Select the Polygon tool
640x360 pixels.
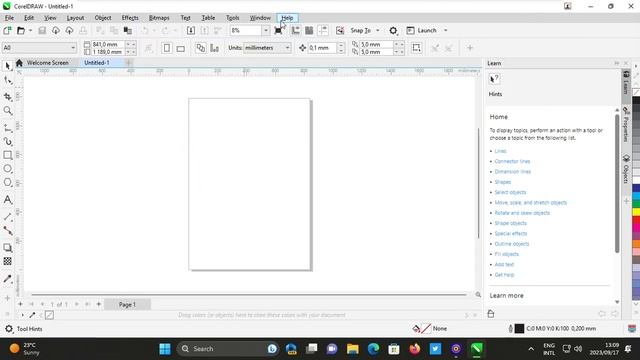pos(7,182)
